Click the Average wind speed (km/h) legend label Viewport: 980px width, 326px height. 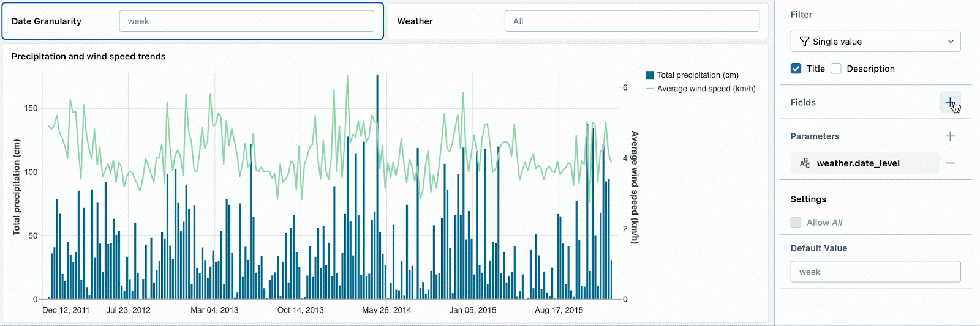[x=706, y=89]
